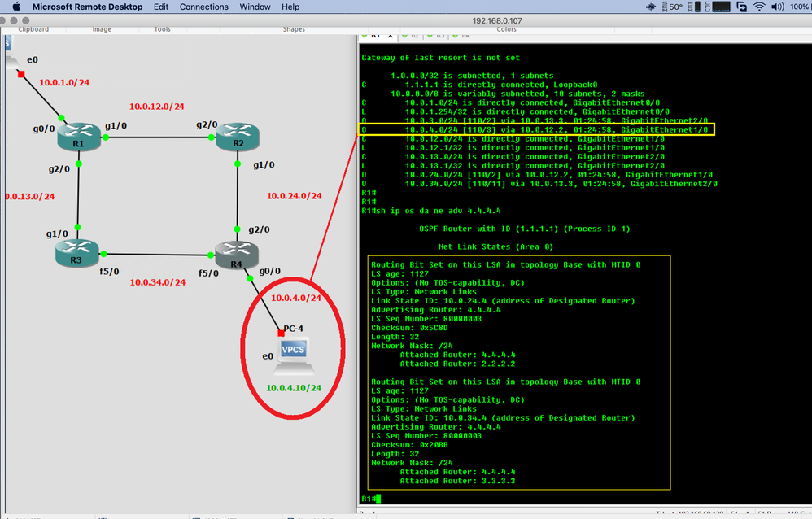Click the 100% battery indicator

(x=801, y=7)
